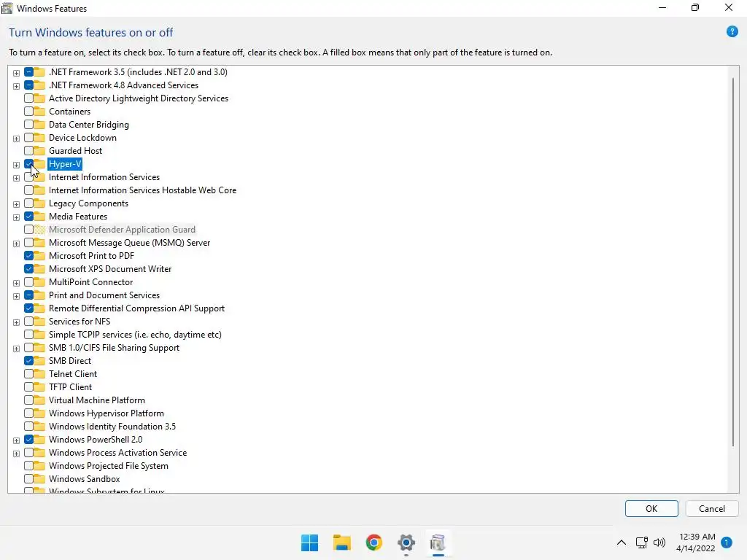Check Virtual Machine Platform
Viewport: 747px width, 560px height.
(x=28, y=400)
